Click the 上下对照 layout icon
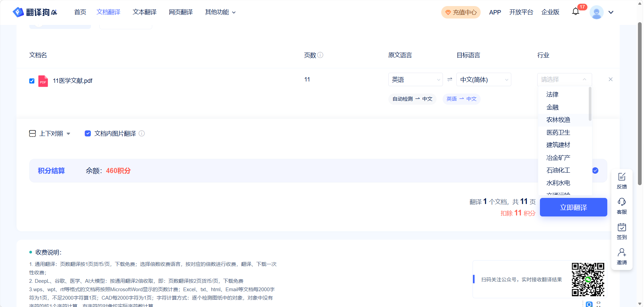Viewport: 644px width, 307px height. click(32, 134)
